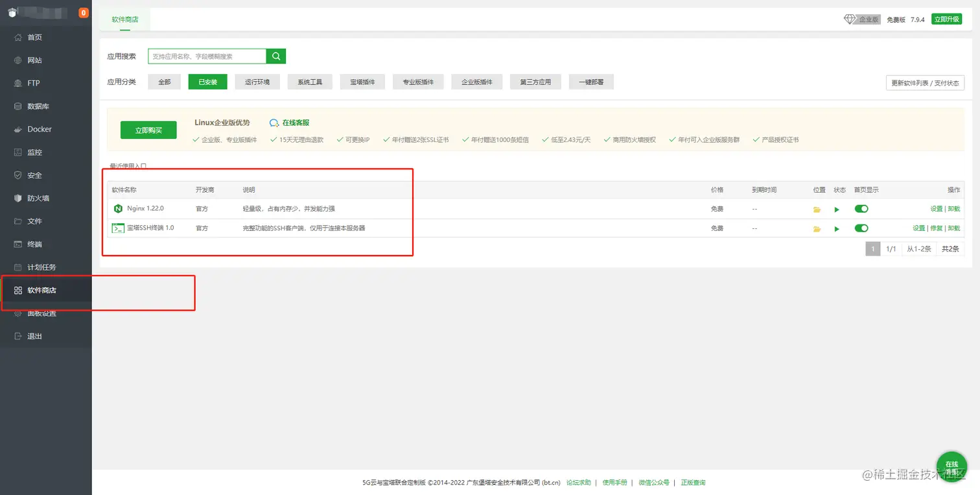The image size is (980, 495).
Task: Filter by 宝塔插件 category
Action: (x=362, y=82)
